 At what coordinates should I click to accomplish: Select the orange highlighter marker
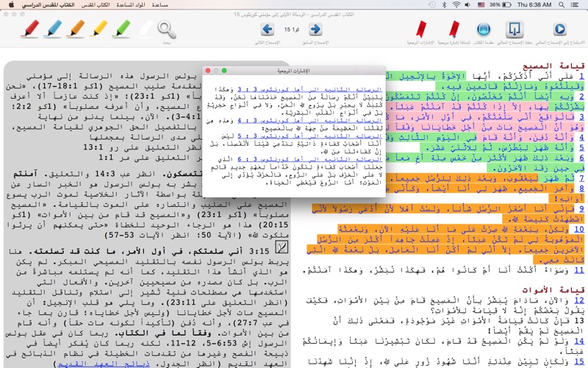pos(76,29)
